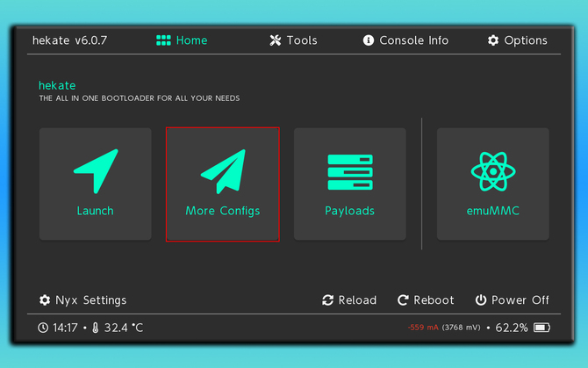Click the Launch label text
This screenshot has height=368, width=588.
click(96, 211)
